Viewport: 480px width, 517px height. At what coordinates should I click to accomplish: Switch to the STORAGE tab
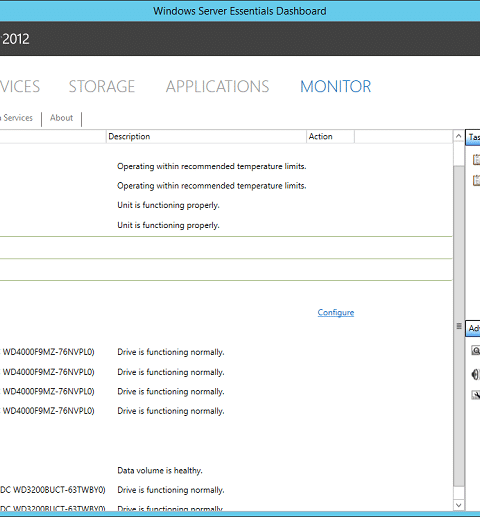point(102,86)
